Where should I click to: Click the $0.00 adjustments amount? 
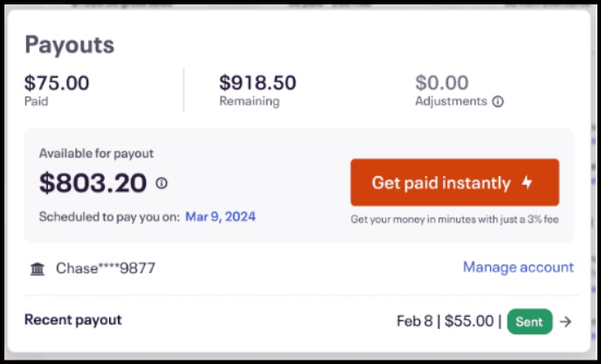pyautogui.click(x=441, y=83)
